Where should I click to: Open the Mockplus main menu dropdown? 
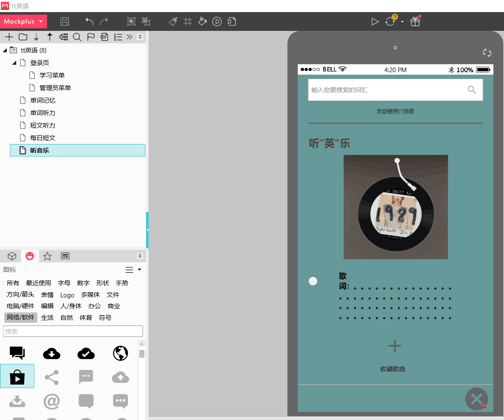click(x=23, y=21)
